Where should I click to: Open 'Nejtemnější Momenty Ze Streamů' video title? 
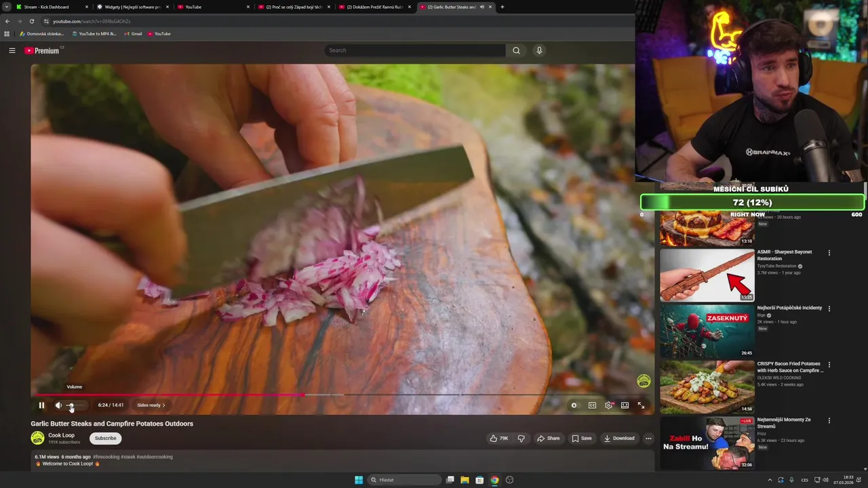[x=784, y=423]
